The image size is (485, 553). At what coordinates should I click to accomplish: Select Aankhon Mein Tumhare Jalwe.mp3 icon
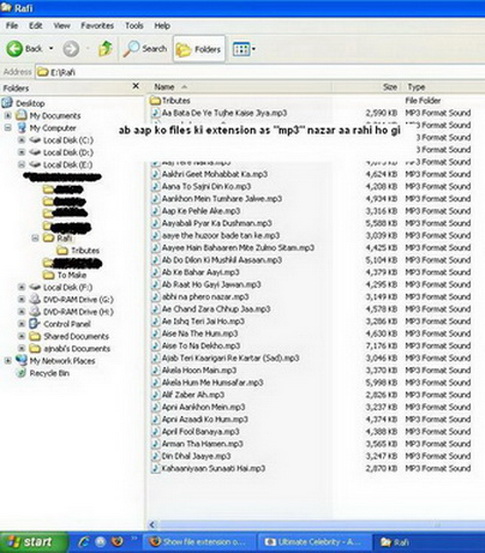click(155, 199)
